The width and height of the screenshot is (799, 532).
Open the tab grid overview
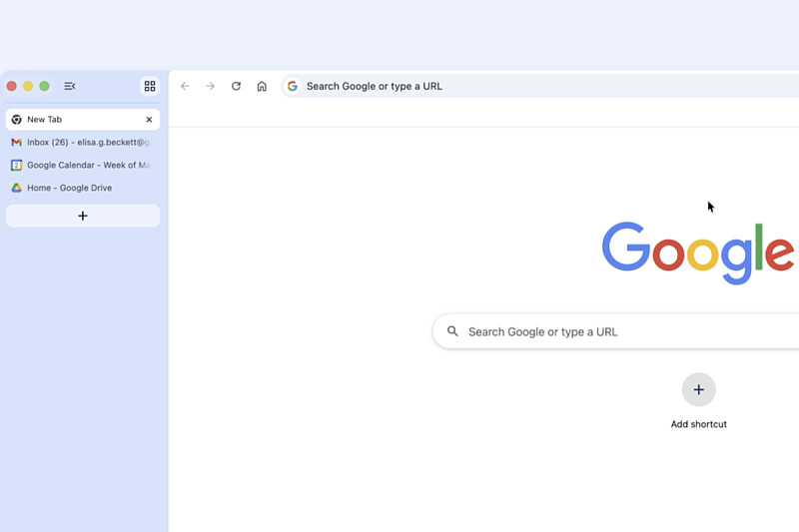click(x=149, y=86)
